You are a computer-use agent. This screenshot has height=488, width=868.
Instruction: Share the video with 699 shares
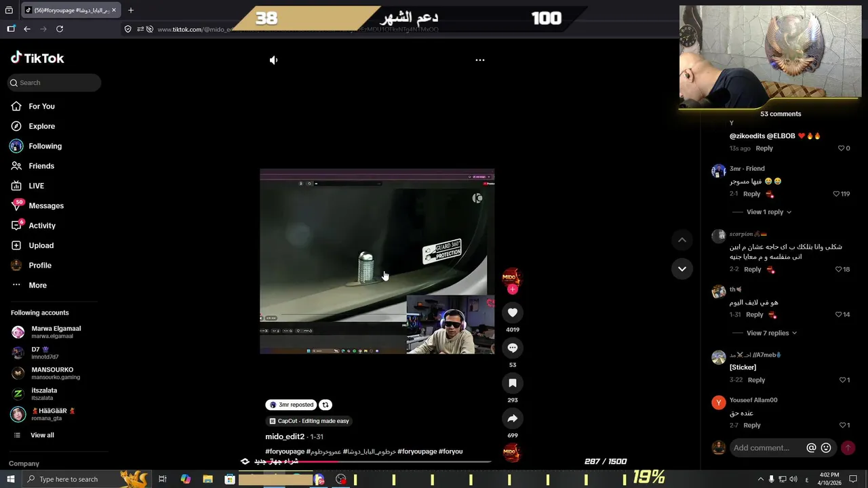click(x=513, y=418)
